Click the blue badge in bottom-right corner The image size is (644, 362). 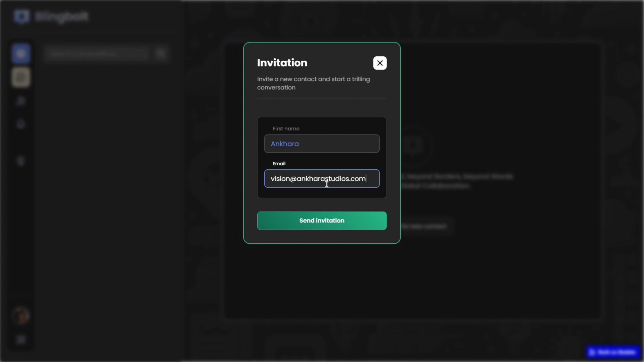pyautogui.click(x=613, y=352)
